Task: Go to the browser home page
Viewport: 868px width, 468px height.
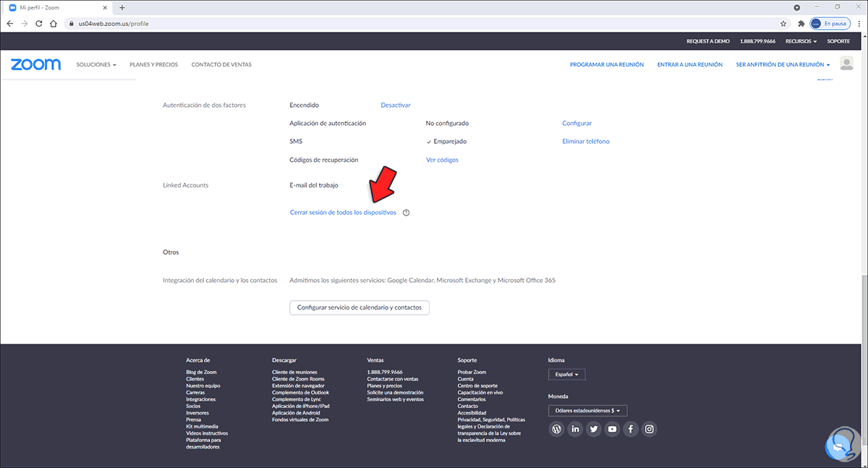Action: pos(54,23)
